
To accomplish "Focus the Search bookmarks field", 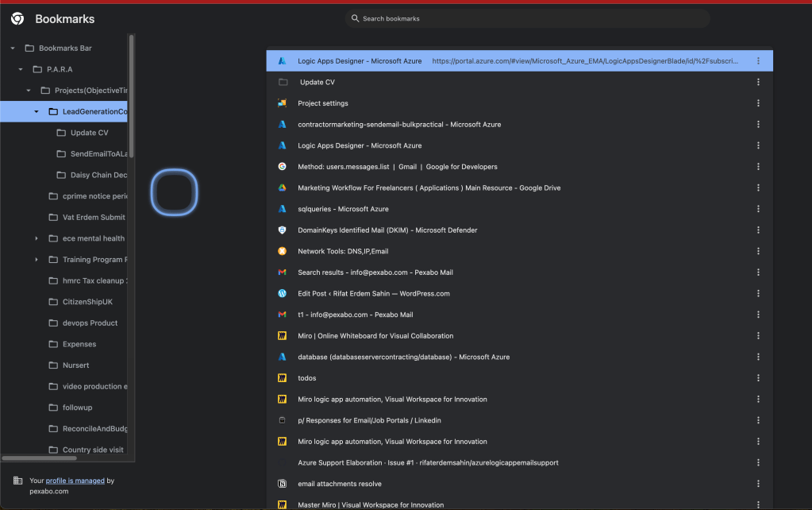I will click(x=527, y=18).
